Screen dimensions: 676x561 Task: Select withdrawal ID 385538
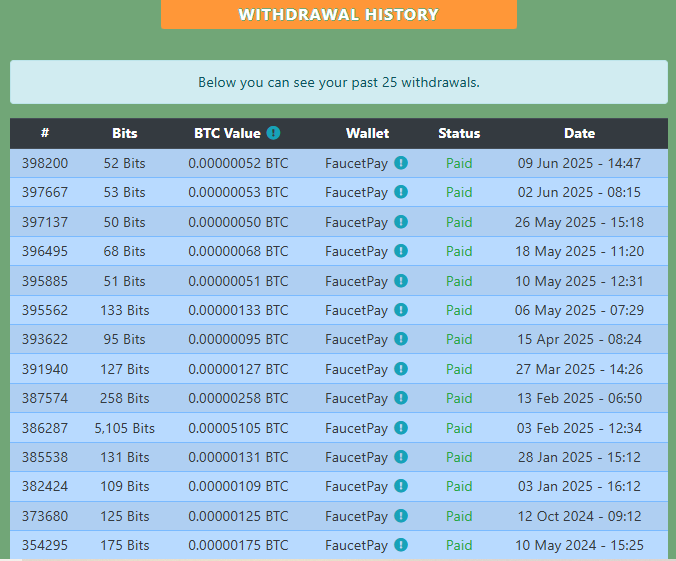click(x=45, y=457)
